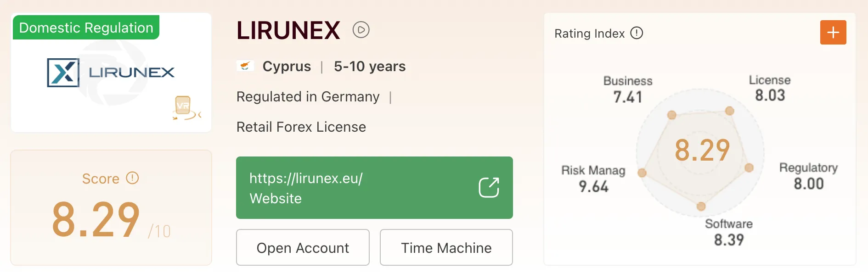Click the Cyprus flag icon
868x279 pixels.
(x=245, y=66)
